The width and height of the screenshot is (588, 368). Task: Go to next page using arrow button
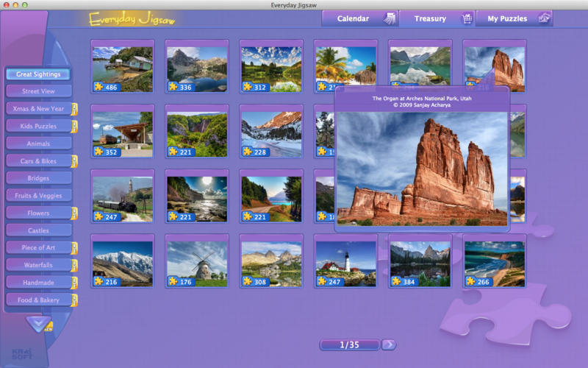[389, 344]
